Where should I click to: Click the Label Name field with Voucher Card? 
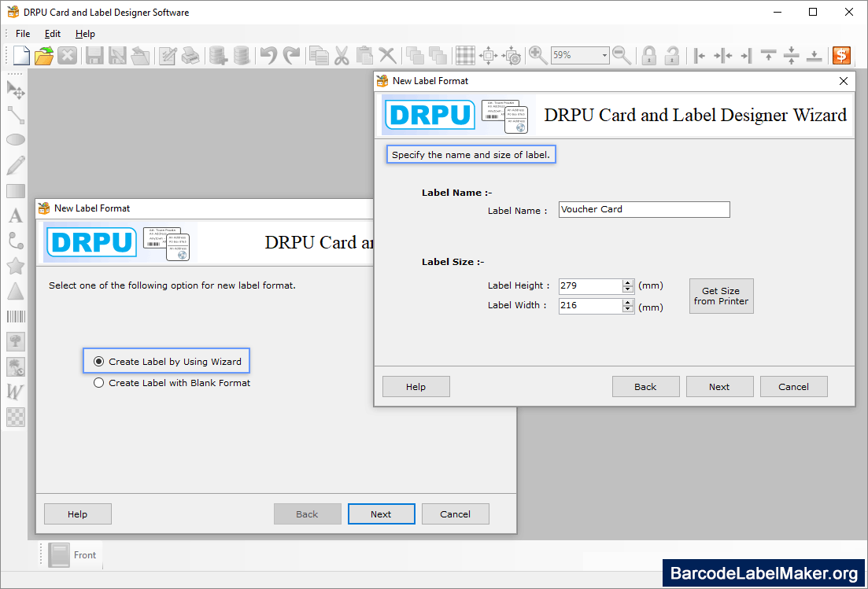pos(645,210)
